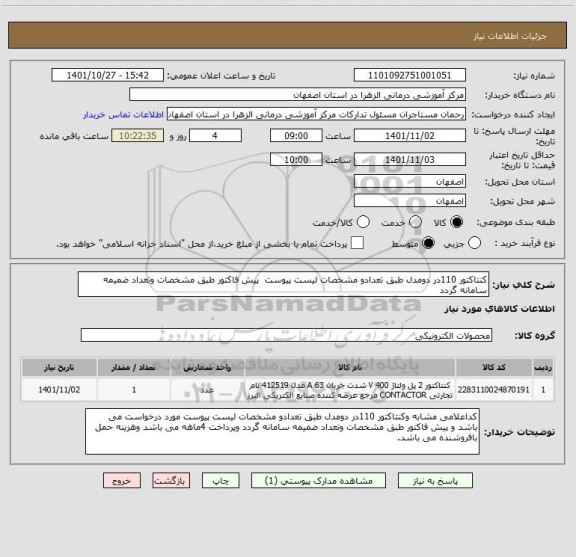Select the کالا/خدمت radio button
This screenshot has width=576, height=557.
pyautogui.click(x=363, y=222)
